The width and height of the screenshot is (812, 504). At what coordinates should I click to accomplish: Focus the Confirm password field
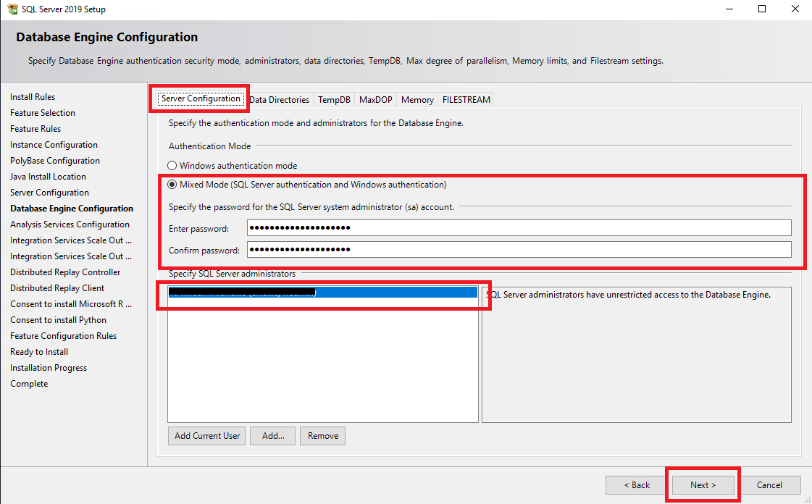point(519,249)
